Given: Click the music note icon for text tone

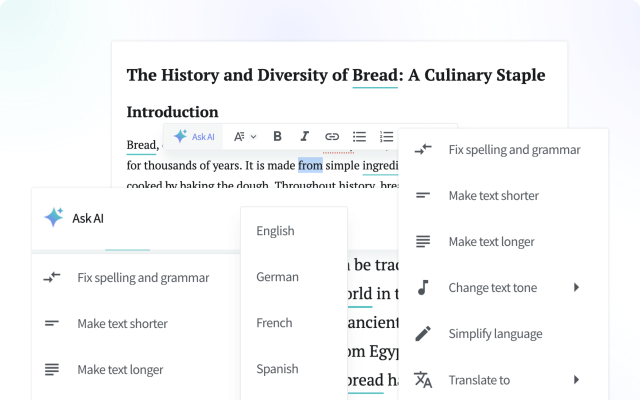Looking at the screenshot, I should [x=423, y=288].
